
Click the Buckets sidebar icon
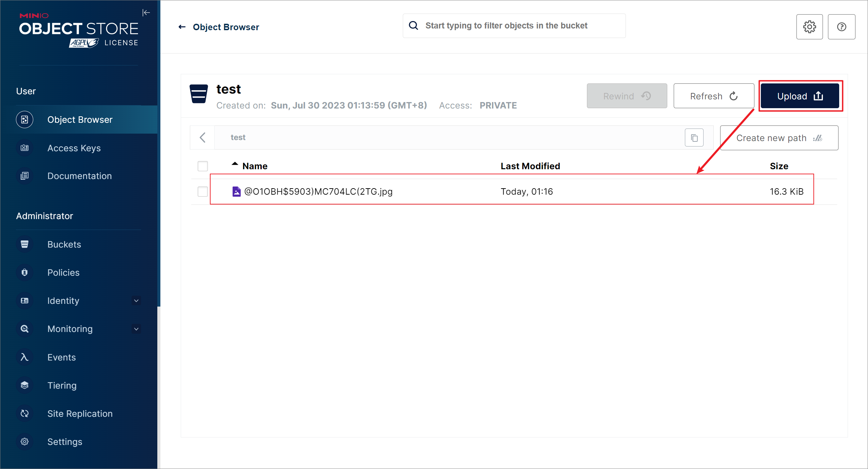point(24,244)
